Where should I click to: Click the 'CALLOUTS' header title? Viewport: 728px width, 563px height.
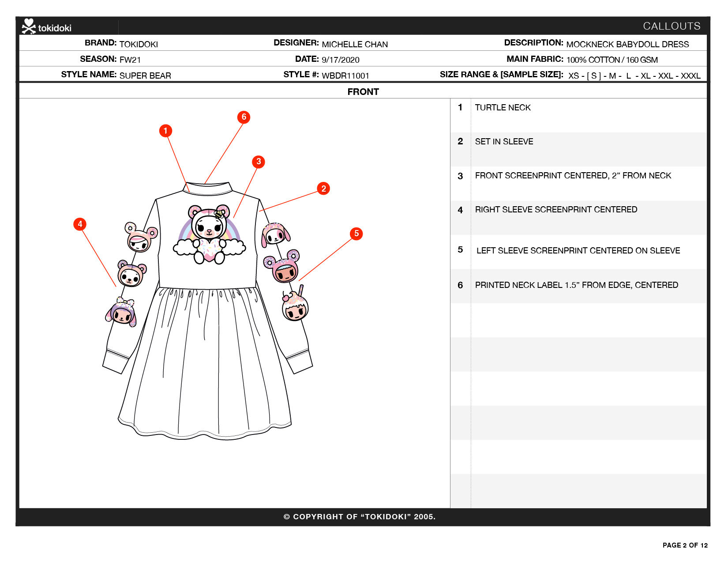click(x=672, y=26)
